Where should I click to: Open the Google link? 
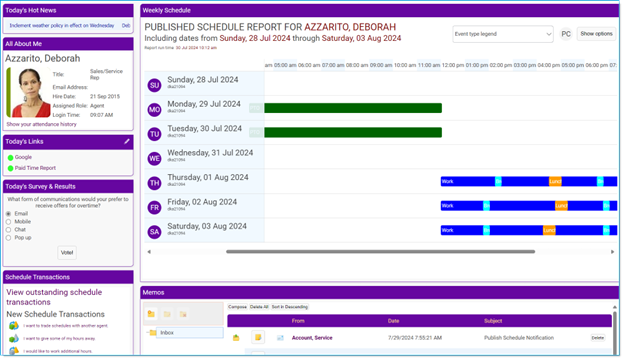coord(23,158)
